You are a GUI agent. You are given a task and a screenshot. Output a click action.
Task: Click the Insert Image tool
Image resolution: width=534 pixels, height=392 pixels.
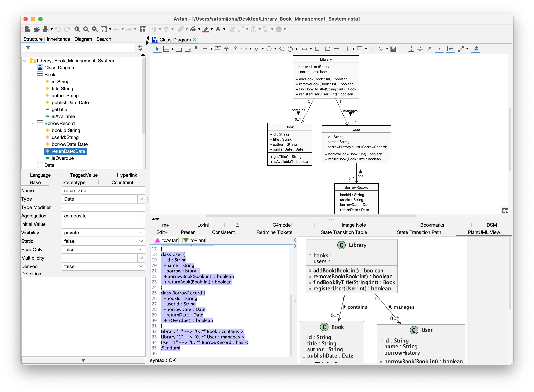point(393,49)
